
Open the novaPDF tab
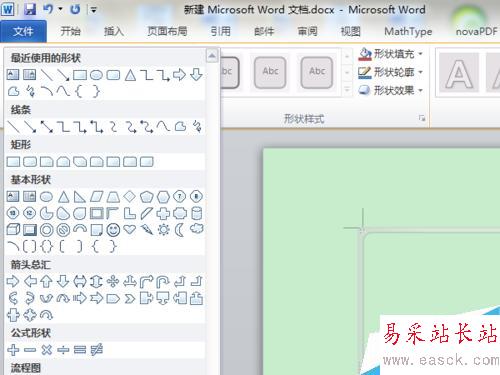pyautogui.click(x=477, y=31)
